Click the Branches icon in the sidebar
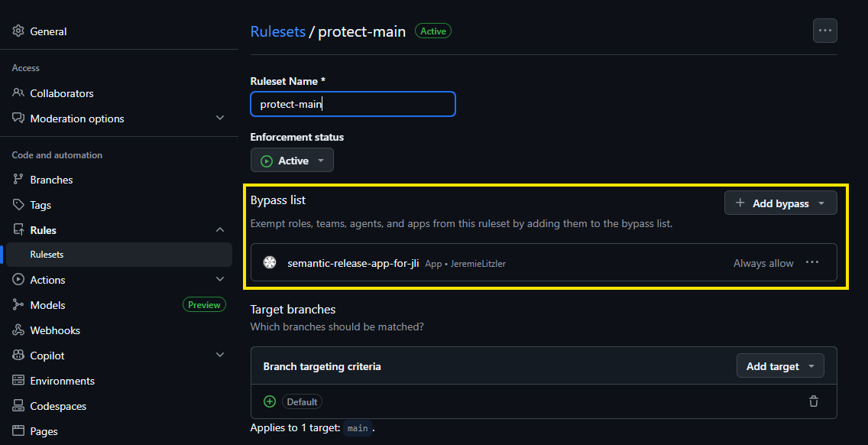868x445 pixels. 17,179
